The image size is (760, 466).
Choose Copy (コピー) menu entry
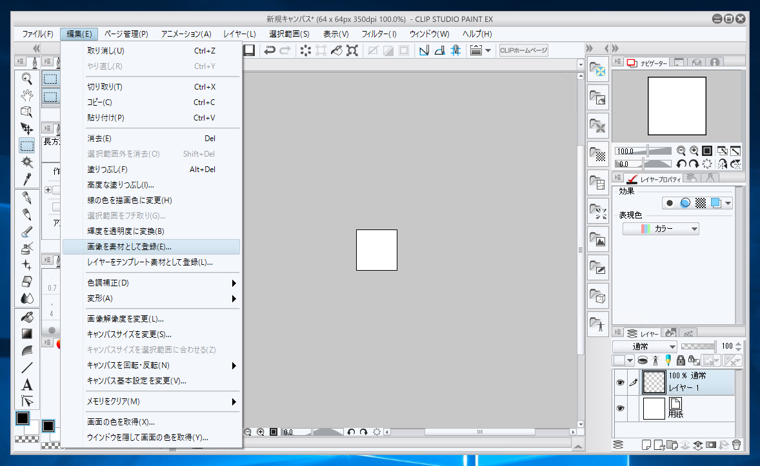click(151, 102)
